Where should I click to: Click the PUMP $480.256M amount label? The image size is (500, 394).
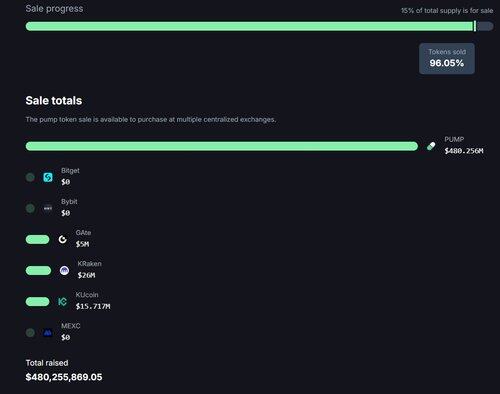pos(464,151)
